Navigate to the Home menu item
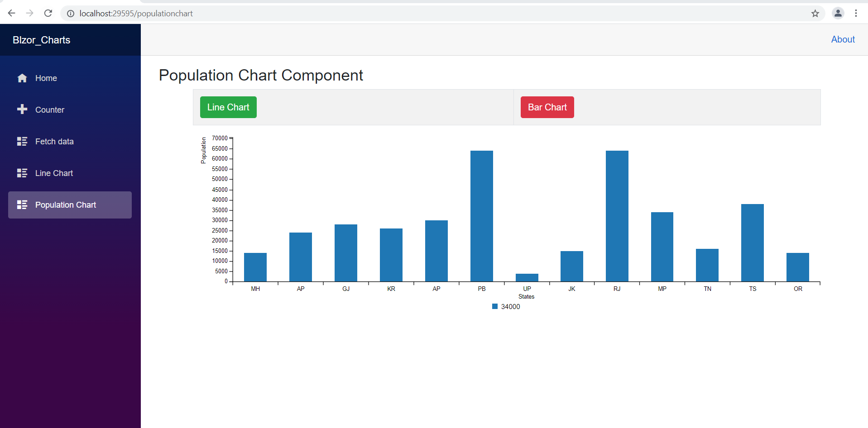Screen dimensions: 868x428 (x=46, y=78)
